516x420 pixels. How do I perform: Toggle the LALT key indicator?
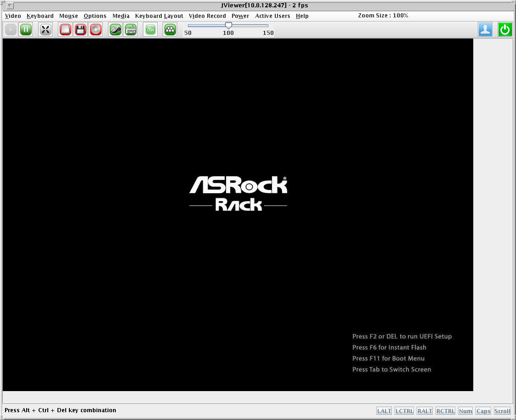pos(384,411)
